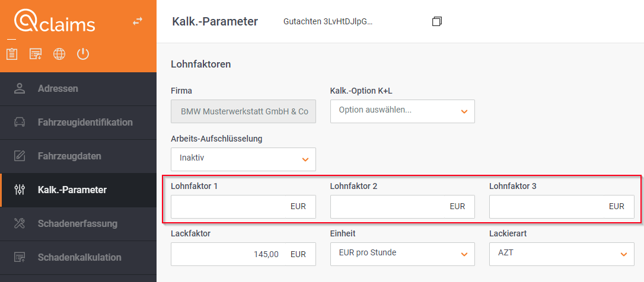Toggle sidebar with the swap arrows icon
Screen dimensions: 644x282
(x=138, y=22)
